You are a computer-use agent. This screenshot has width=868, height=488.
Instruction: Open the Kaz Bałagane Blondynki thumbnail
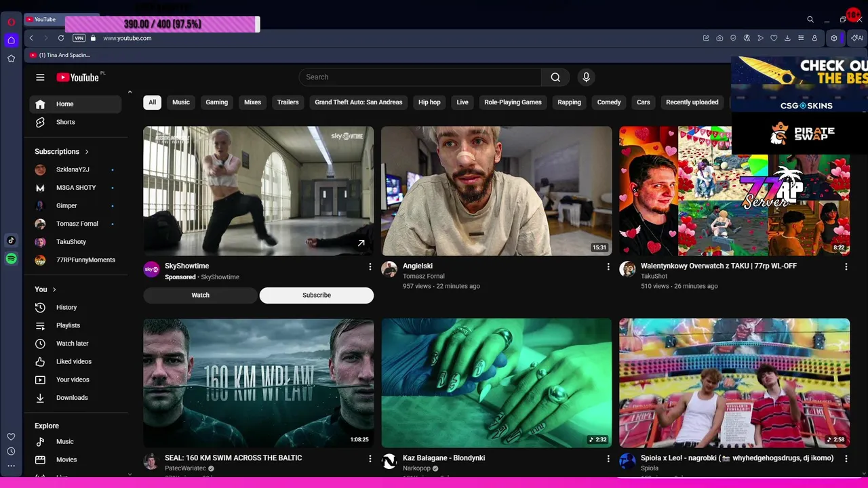496,383
